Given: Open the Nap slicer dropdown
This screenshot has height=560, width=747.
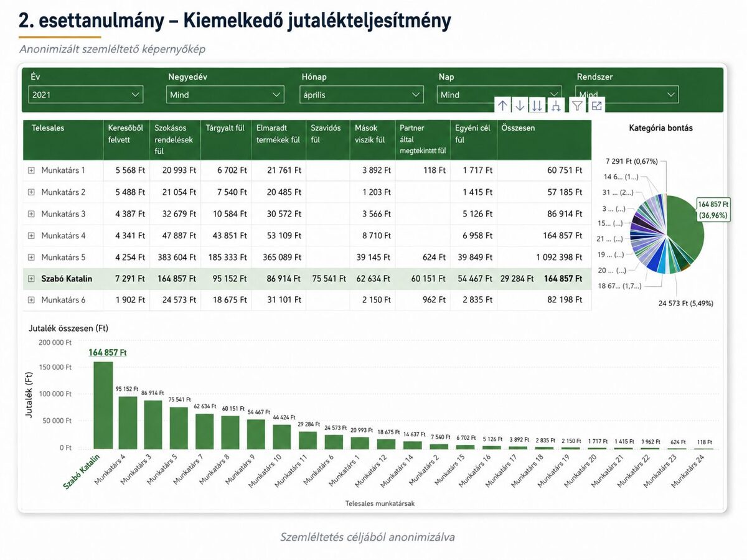Looking at the screenshot, I should (x=499, y=95).
